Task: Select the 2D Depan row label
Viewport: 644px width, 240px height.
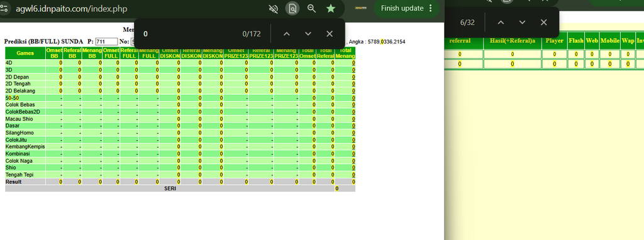Action: pyautogui.click(x=17, y=77)
